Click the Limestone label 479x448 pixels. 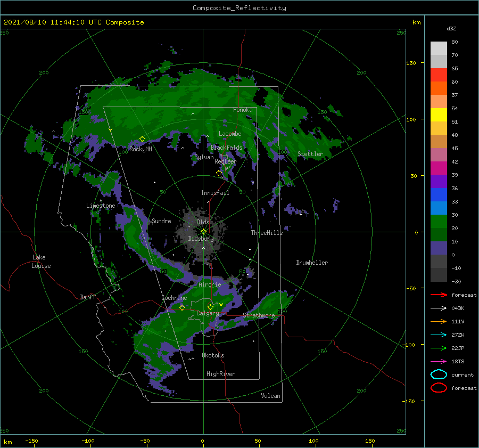pyautogui.click(x=101, y=206)
